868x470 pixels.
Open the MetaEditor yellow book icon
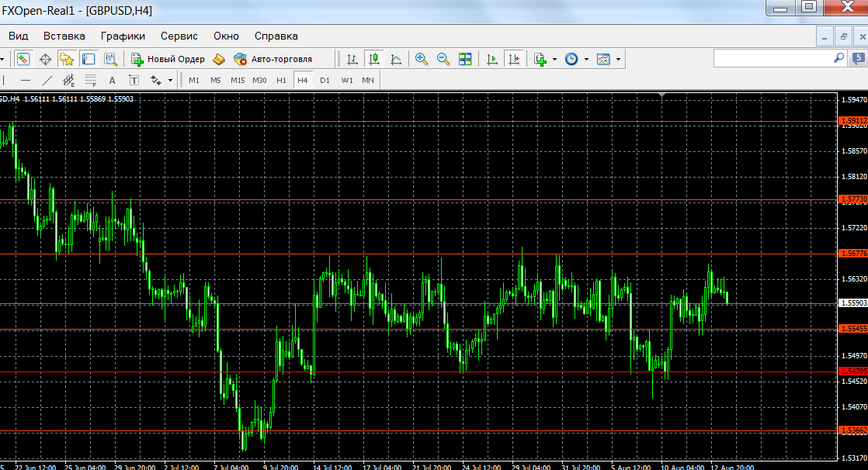pyautogui.click(x=219, y=59)
